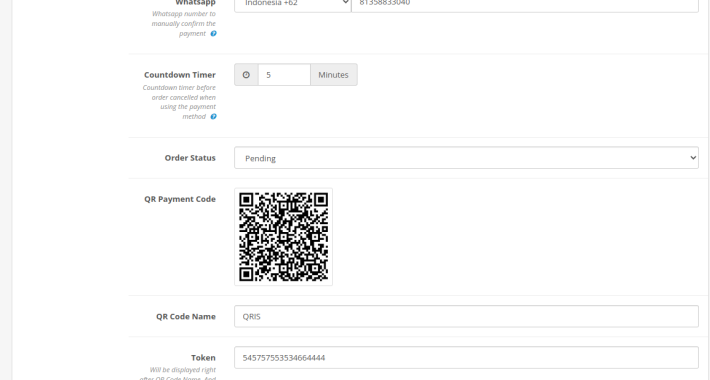Click the Whatsapp number description text
The image size is (710, 380).
[x=183, y=24]
